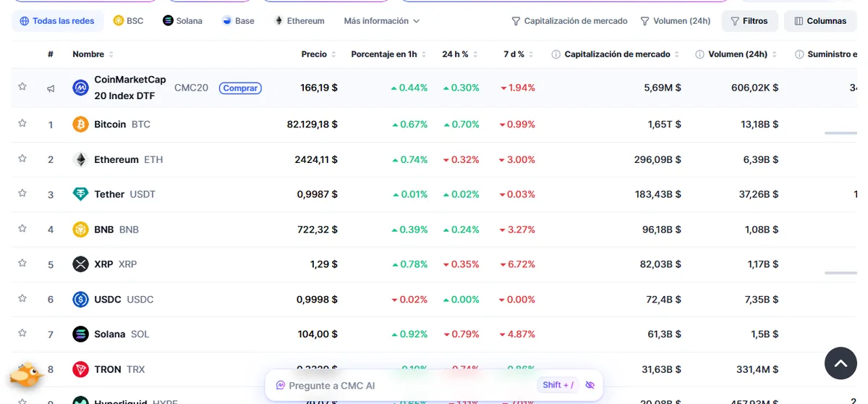Sort by Volumen (24h) column header

(743, 54)
